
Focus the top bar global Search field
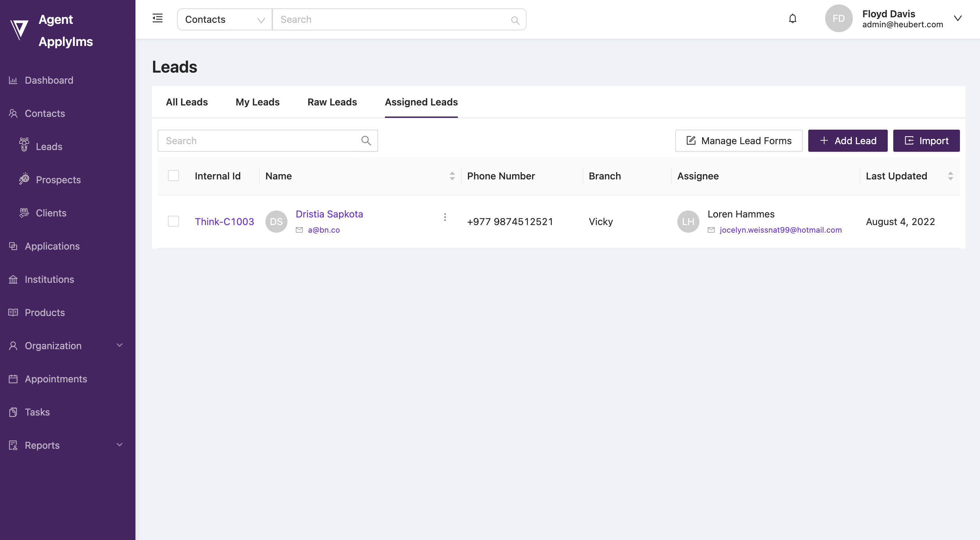(399, 19)
